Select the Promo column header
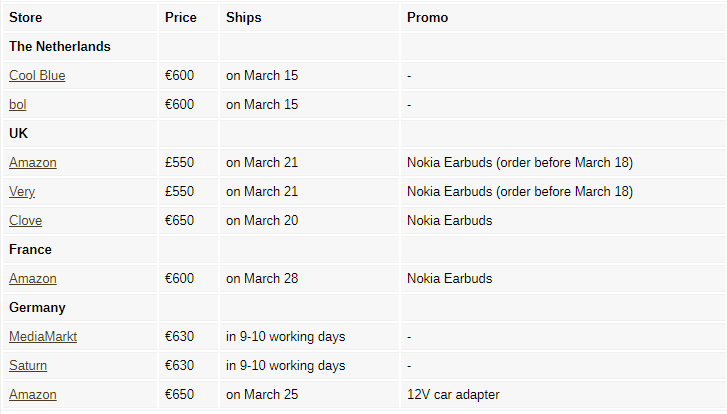727x414 pixels. tap(427, 17)
